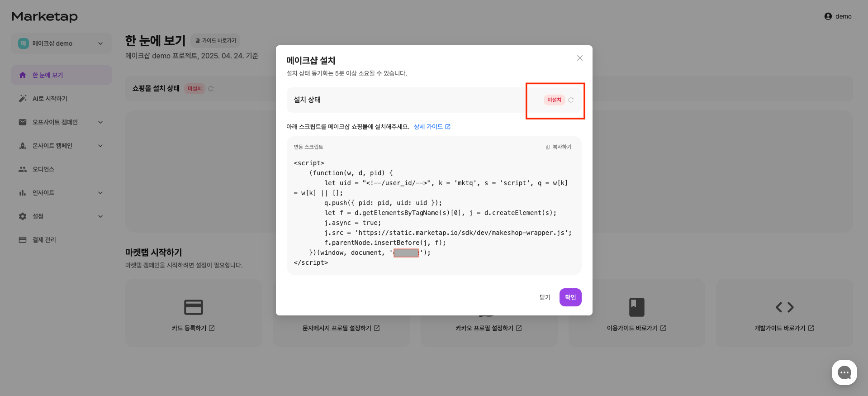This screenshot has width=868, height=396.
Task: Open the 메이크샵 demo project dropdown
Action: (62, 43)
